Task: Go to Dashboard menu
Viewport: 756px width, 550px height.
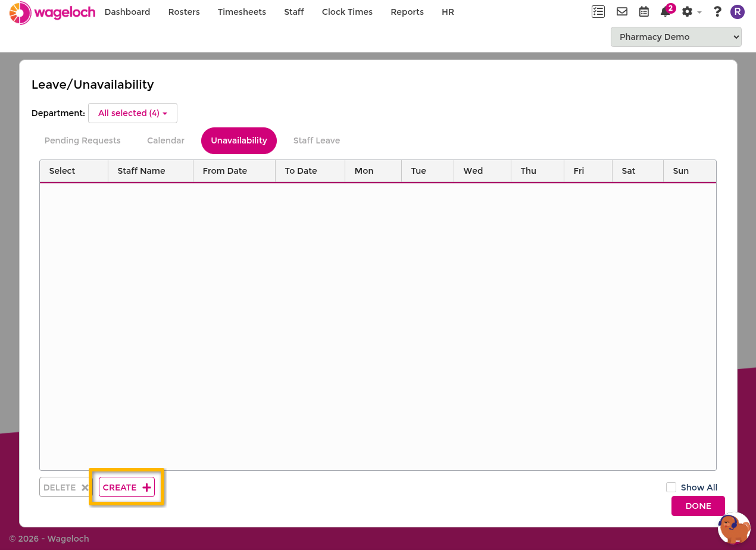Action: [127, 12]
